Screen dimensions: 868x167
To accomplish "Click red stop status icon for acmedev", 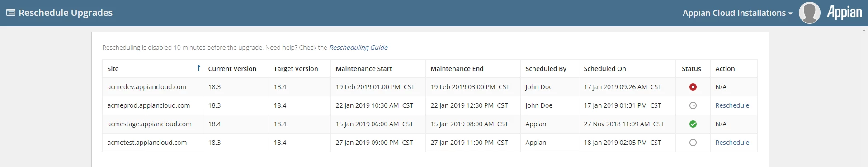I will [x=693, y=87].
